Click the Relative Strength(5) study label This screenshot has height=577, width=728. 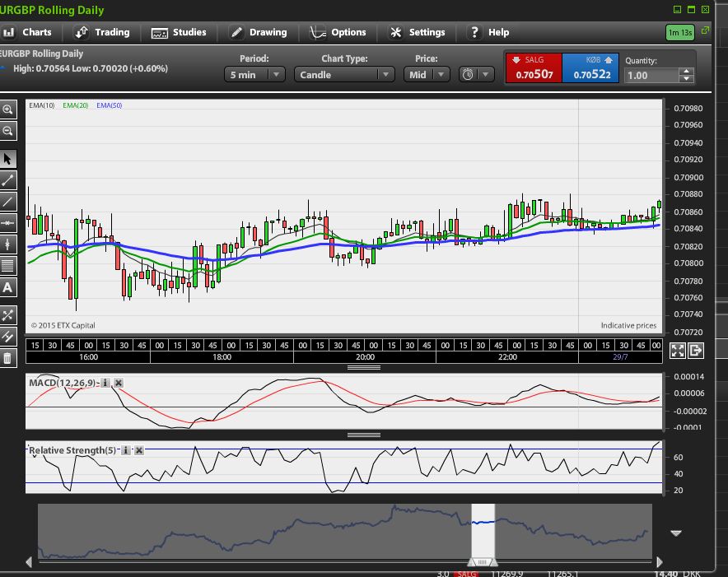coord(72,450)
